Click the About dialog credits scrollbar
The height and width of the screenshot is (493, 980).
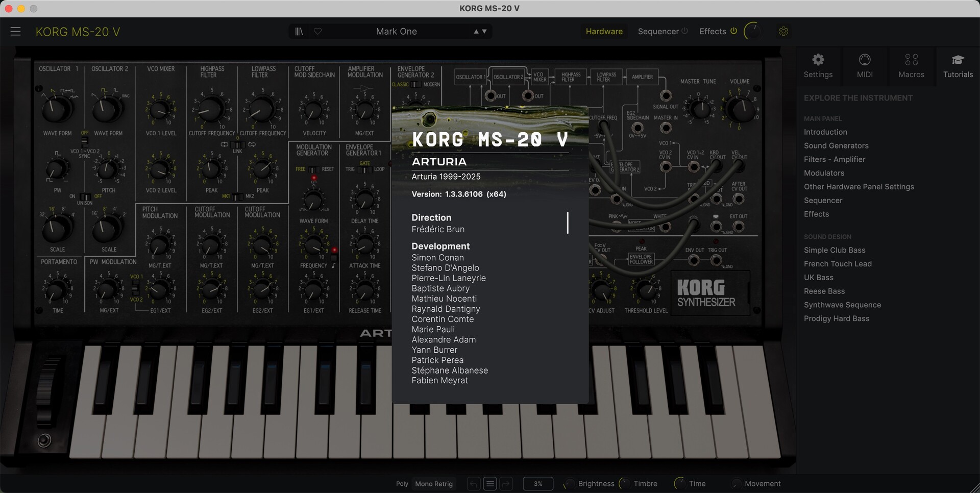(x=568, y=223)
